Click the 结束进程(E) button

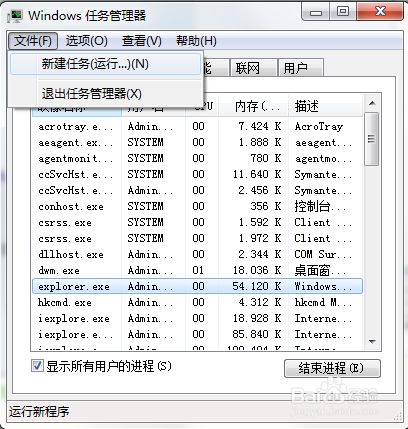tap(332, 368)
